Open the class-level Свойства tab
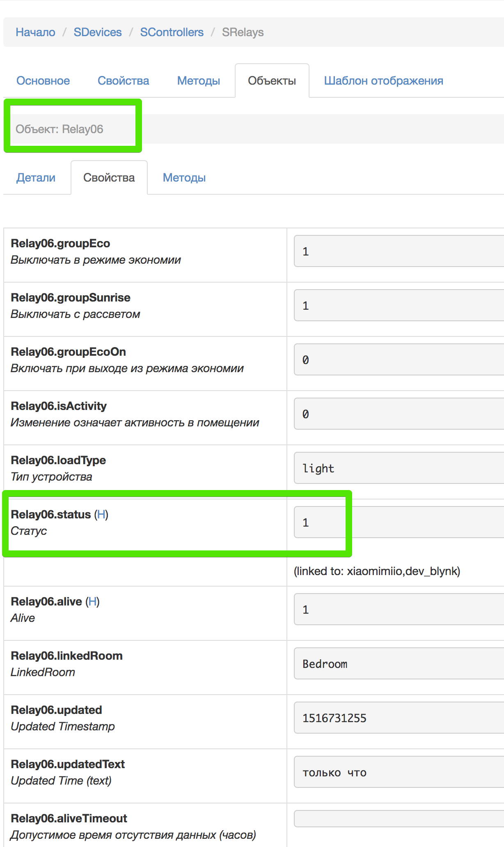 click(123, 81)
